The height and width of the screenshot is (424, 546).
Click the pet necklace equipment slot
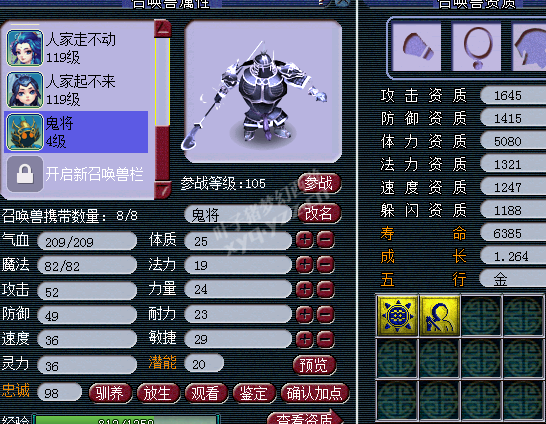[x=477, y=47]
